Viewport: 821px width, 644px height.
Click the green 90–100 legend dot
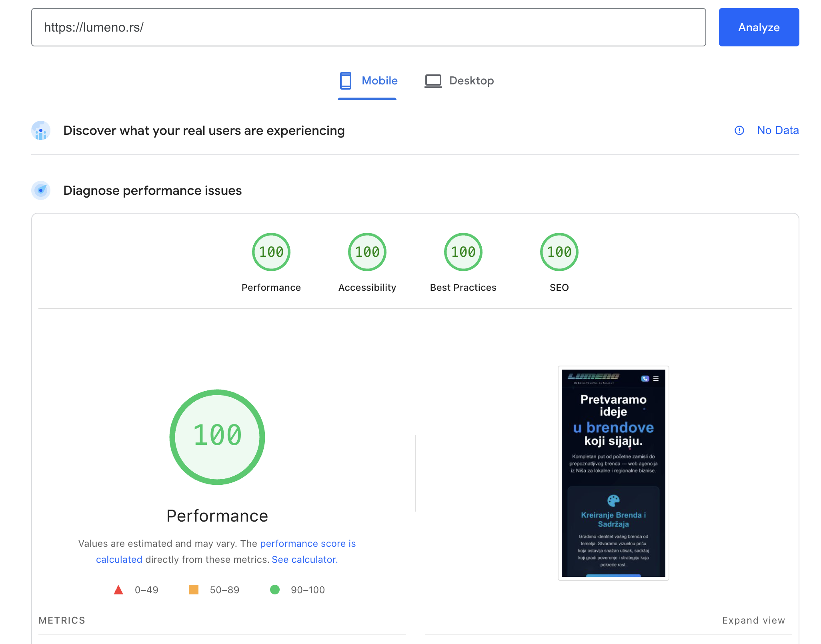pyautogui.click(x=275, y=590)
